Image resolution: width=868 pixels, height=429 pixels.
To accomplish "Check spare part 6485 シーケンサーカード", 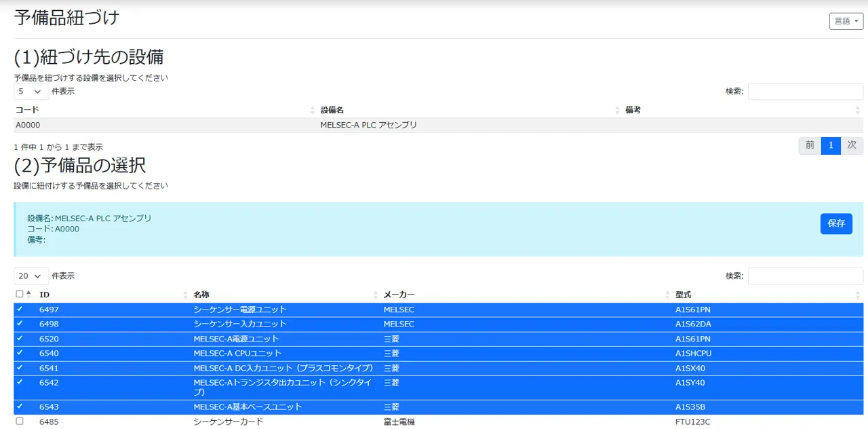I will [x=20, y=421].
